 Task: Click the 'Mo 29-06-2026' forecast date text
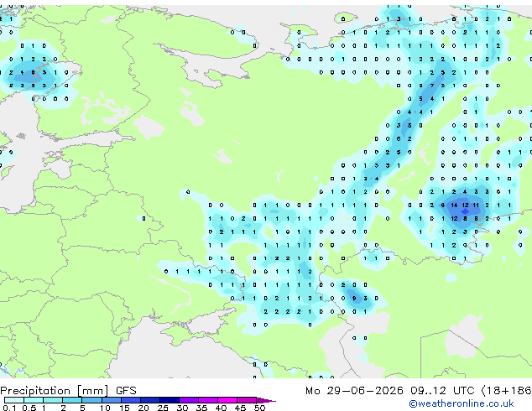[354, 391]
